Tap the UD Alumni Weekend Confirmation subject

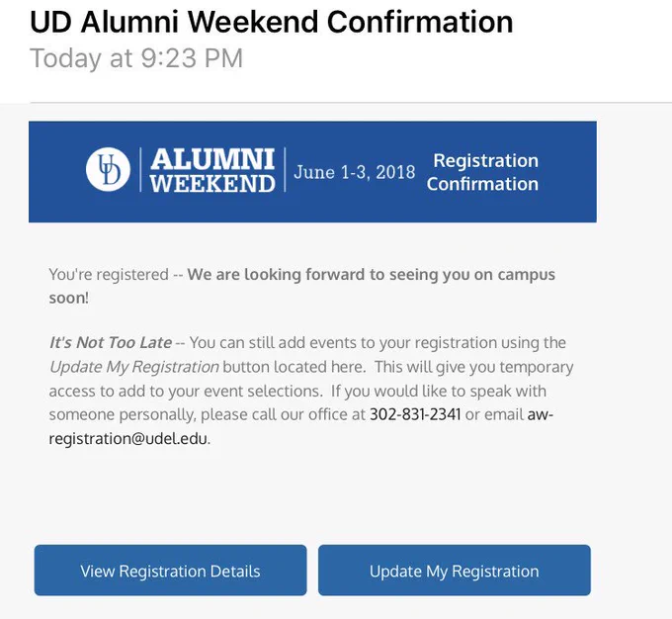pyautogui.click(x=272, y=22)
